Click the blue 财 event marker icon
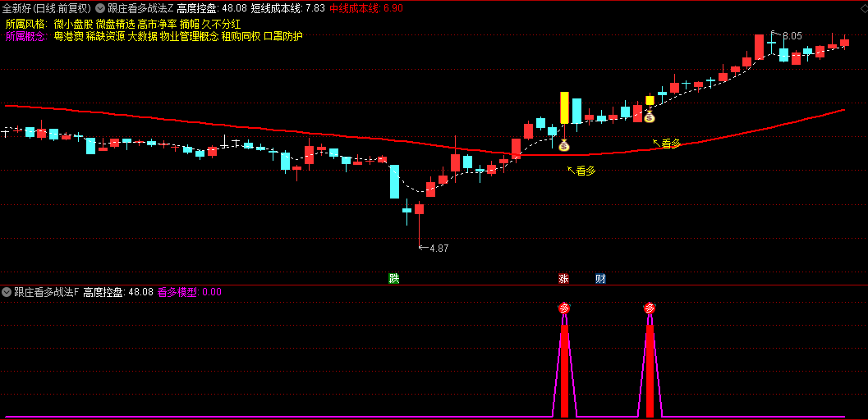Image resolution: width=868 pixels, height=420 pixels. tap(600, 279)
